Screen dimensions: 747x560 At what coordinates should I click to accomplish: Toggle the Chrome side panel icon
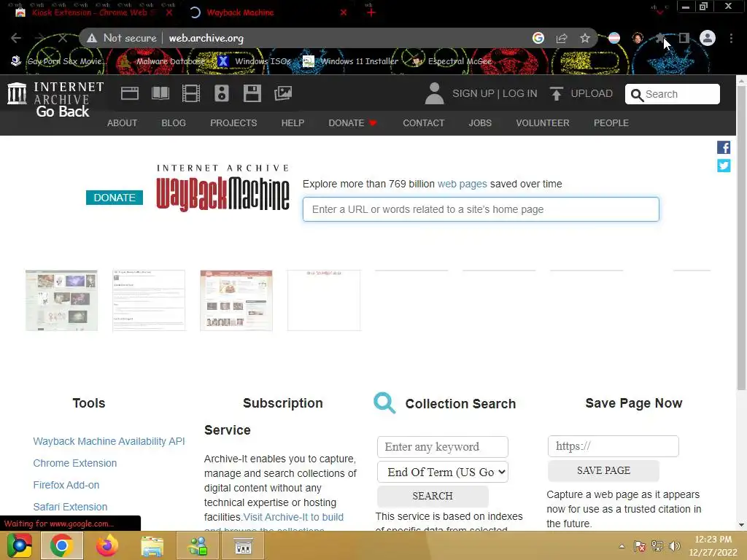pos(684,38)
